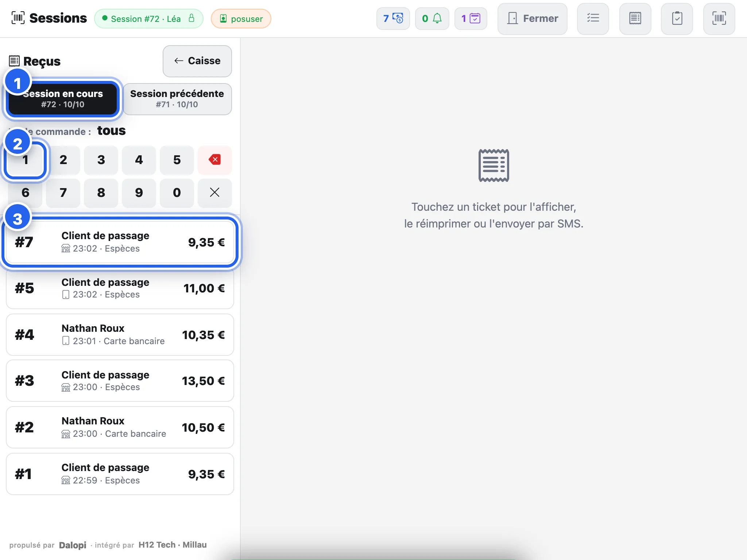Image resolution: width=747 pixels, height=560 pixels.
Task: Open the 1 scheduled orders calendar badge
Action: click(471, 19)
